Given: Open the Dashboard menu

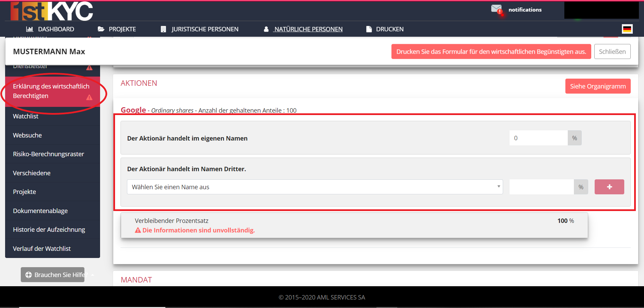Looking at the screenshot, I should 56,29.
